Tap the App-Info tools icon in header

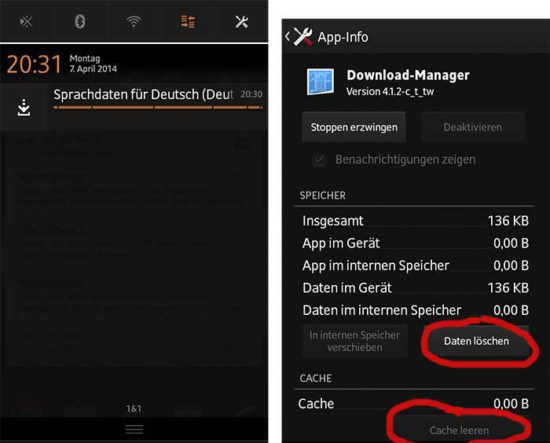point(303,36)
